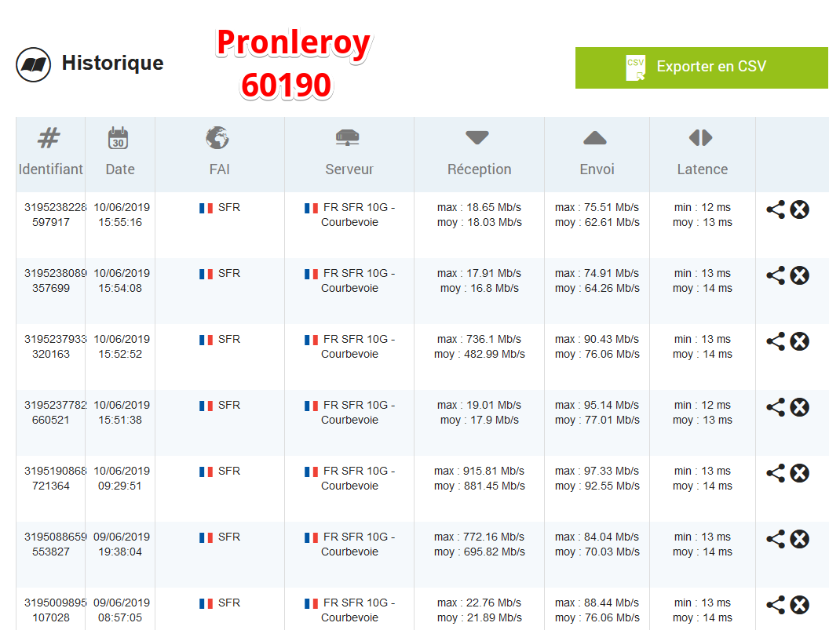Share the 15:54:08 test result
This screenshot has width=840, height=630.
point(776,275)
